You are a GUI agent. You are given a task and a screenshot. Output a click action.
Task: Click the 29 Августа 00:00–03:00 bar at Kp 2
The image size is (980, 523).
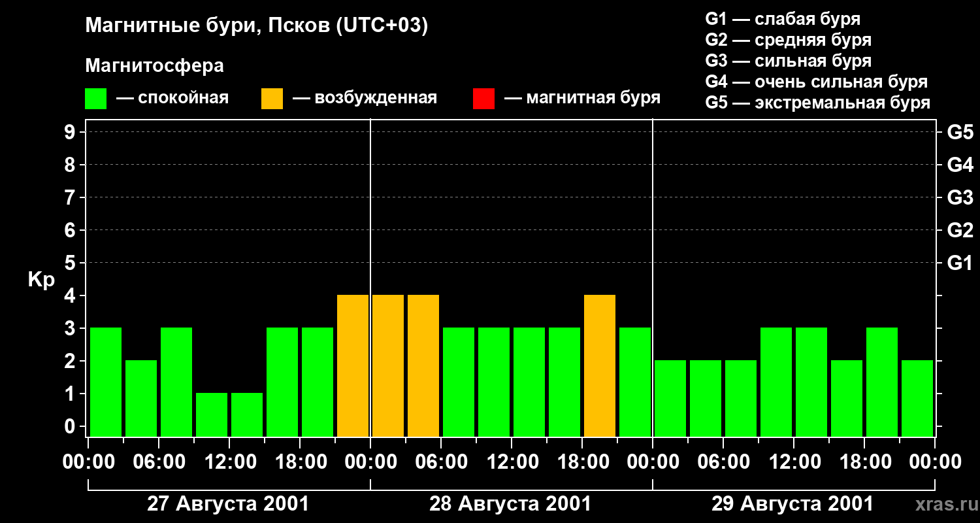click(x=670, y=399)
